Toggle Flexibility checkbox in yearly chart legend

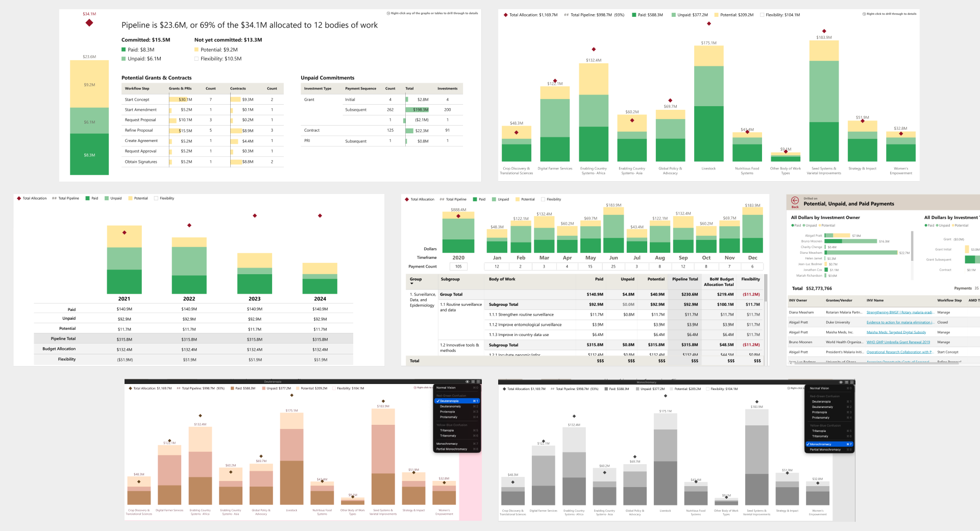pos(156,198)
